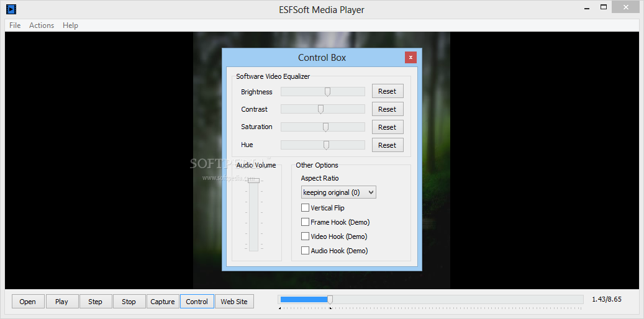Image resolution: width=644 pixels, height=319 pixels.
Task: Click the Contrast slider thumb
Action: (x=321, y=109)
